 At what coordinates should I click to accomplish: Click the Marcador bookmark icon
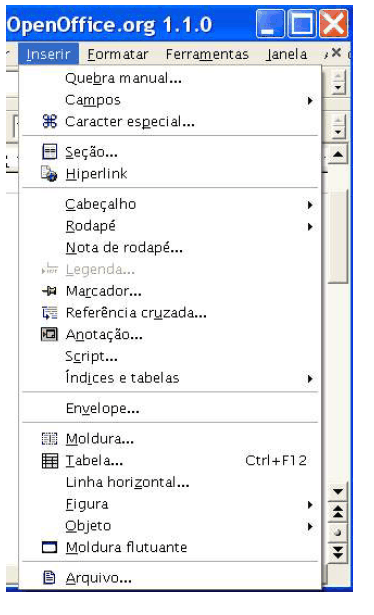coord(49,291)
